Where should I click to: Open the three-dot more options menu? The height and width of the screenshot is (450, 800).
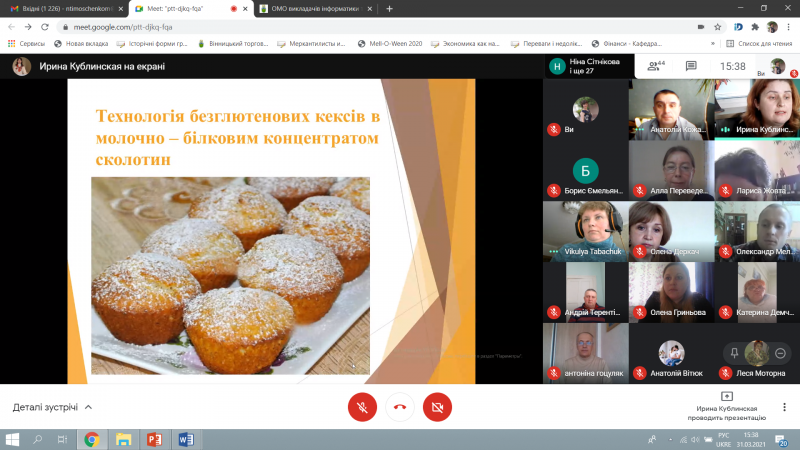[x=784, y=407]
